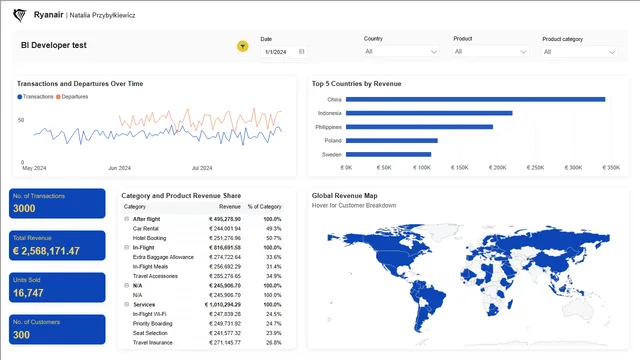The image size is (640, 360).
Task: Open the Country dropdown
Action: (401, 51)
